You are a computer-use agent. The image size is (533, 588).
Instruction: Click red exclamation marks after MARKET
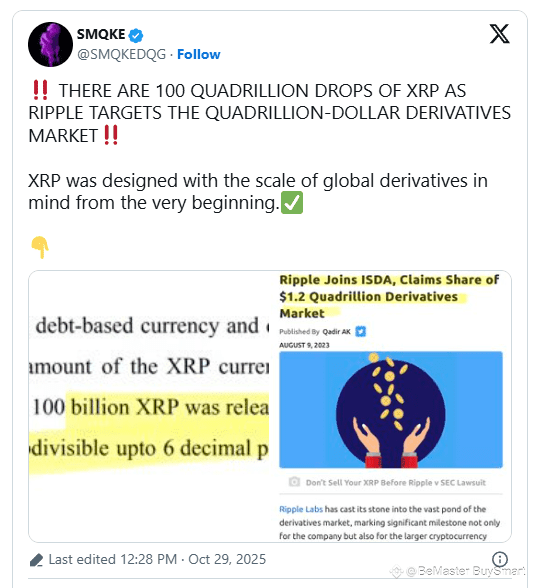click(111, 135)
